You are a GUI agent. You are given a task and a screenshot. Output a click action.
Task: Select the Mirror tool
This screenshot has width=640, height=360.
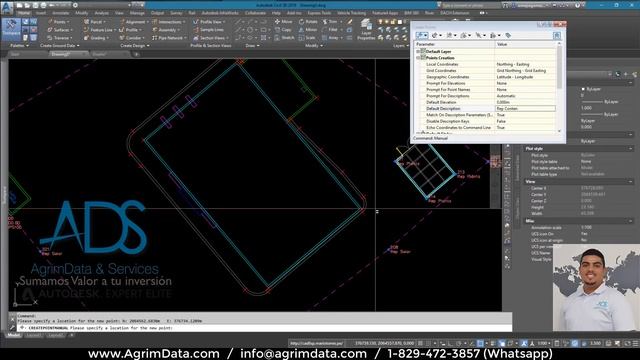click(x=308, y=30)
